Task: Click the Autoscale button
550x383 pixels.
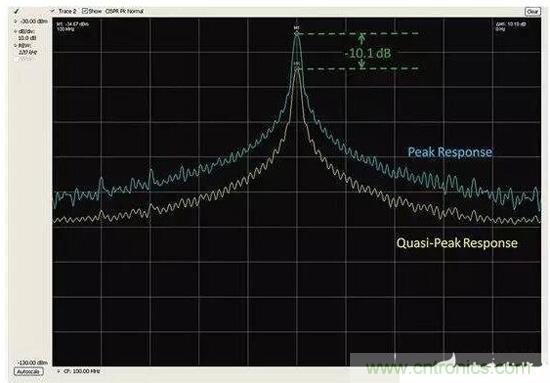Action: click(x=29, y=372)
